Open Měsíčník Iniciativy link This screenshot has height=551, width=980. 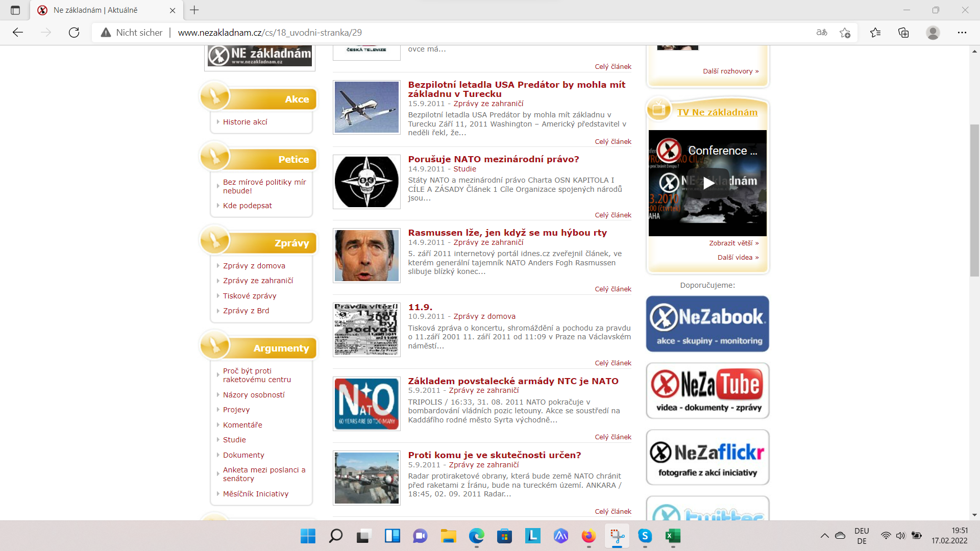tap(256, 494)
